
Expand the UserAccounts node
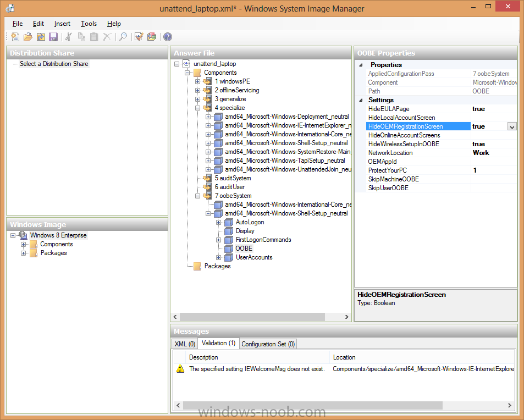218,257
